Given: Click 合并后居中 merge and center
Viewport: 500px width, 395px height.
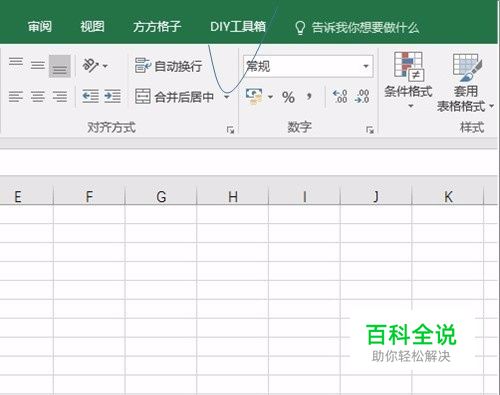Looking at the screenshot, I should point(174,97).
